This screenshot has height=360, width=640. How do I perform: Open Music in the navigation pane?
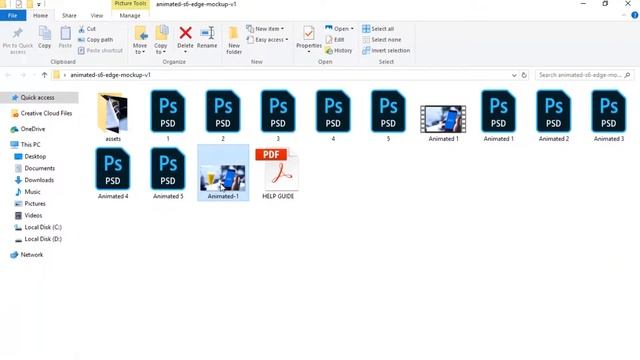28,192
